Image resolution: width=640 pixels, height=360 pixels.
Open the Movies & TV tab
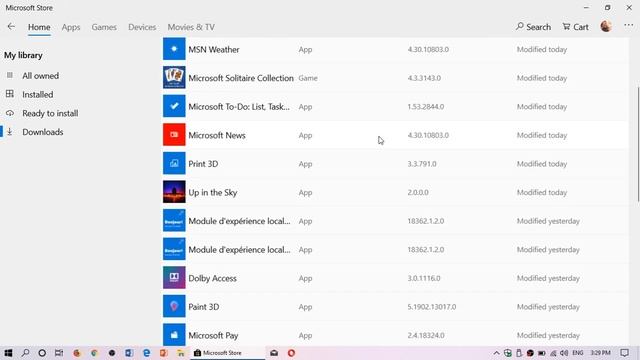(x=191, y=27)
